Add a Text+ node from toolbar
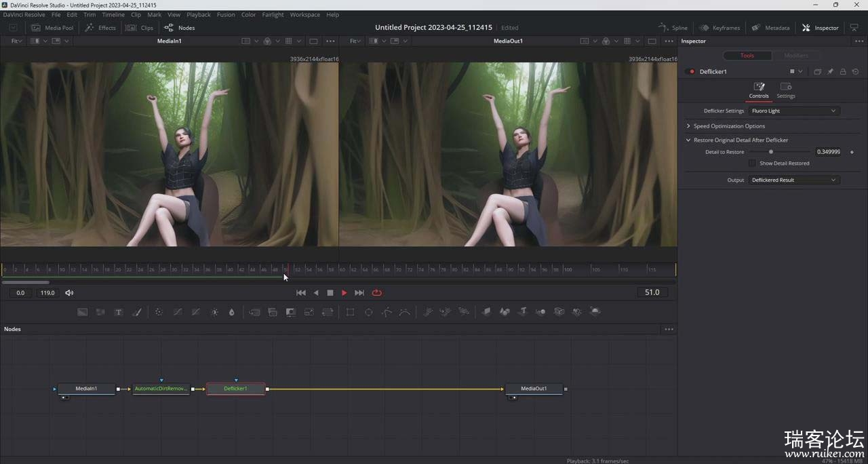The image size is (868, 464). (118, 312)
